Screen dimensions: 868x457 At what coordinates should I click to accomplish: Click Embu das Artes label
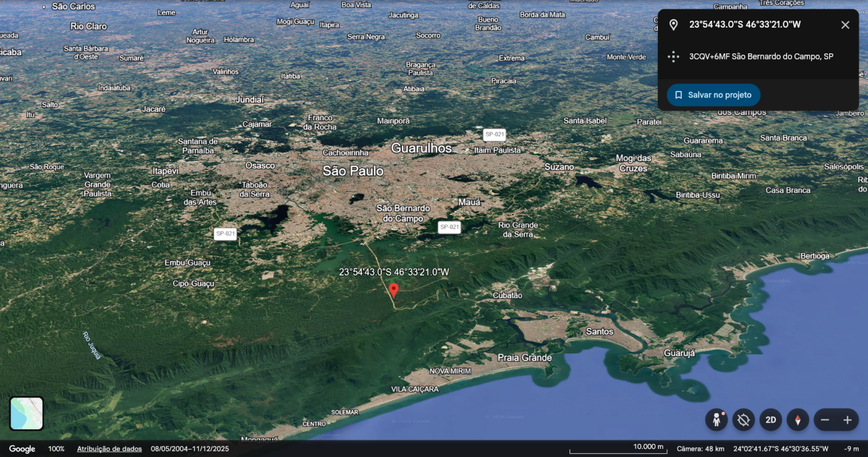point(200,198)
